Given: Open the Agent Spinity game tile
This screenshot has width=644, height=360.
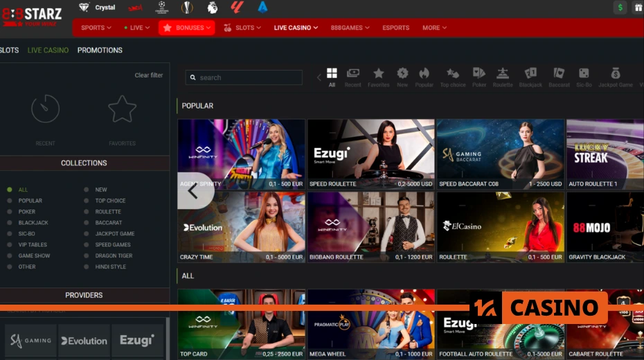Looking at the screenshot, I should [242, 154].
